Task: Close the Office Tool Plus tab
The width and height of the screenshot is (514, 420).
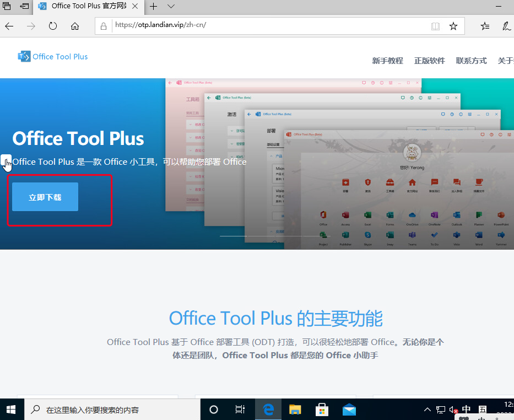Action: [x=135, y=6]
